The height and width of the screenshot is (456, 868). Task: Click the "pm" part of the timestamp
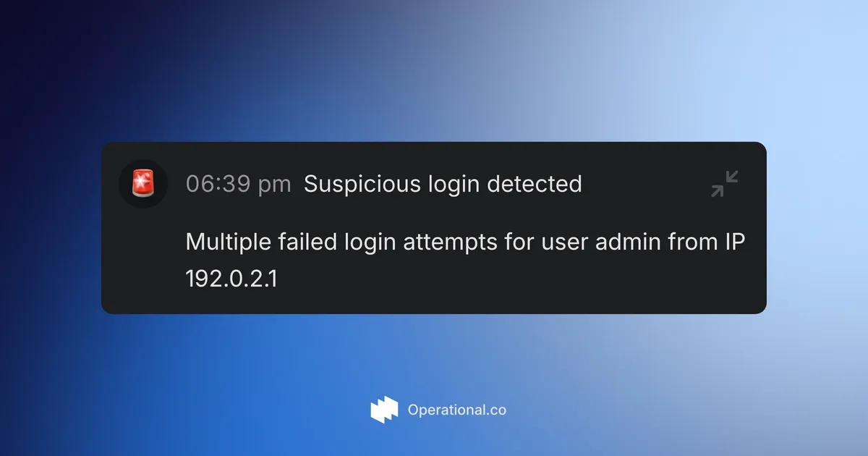(275, 185)
